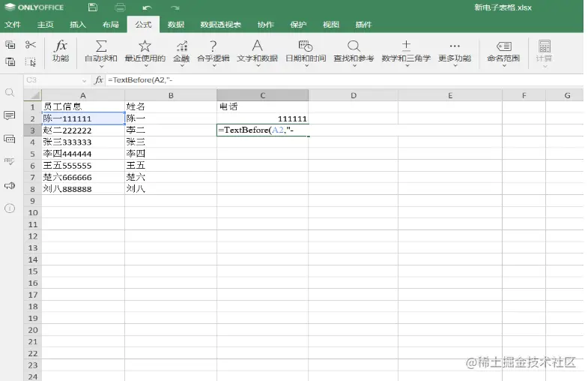Open the spell check sidebar icon
The image size is (588, 381).
(10, 162)
